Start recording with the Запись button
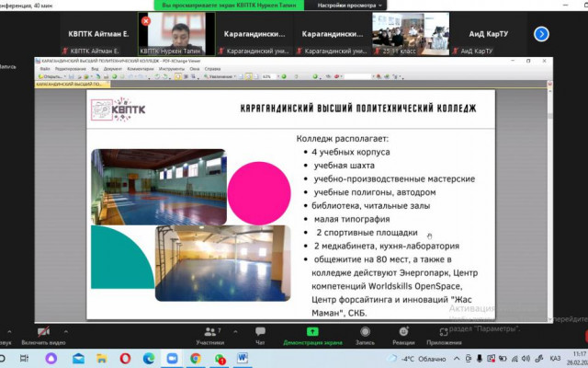Screen dimensions: 588x368 [365, 335]
